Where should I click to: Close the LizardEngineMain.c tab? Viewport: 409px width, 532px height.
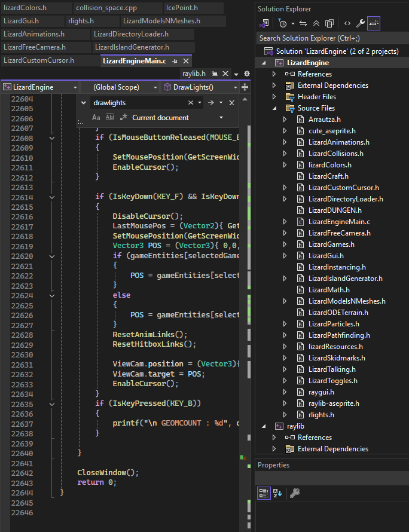[186, 60]
